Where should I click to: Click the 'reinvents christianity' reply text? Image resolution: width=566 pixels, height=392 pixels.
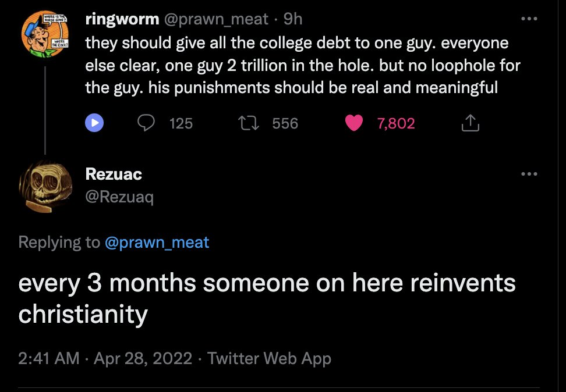point(267,298)
